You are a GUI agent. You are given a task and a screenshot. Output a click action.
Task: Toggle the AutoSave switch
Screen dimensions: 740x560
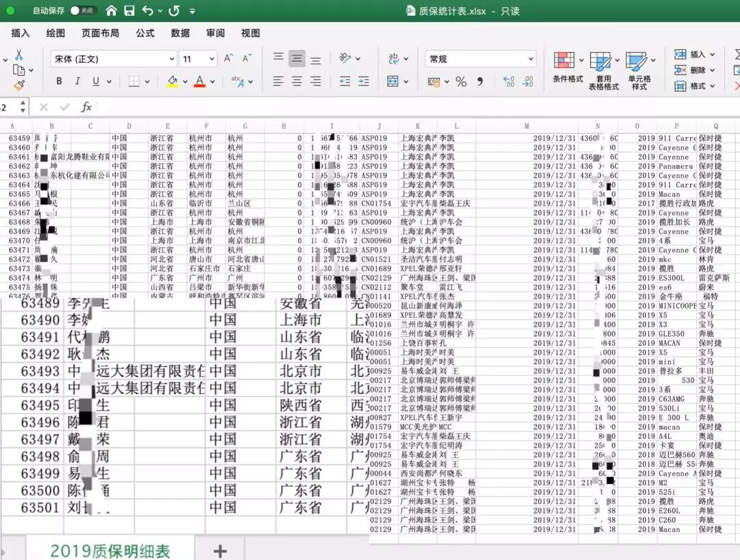click(x=83, y=10)
